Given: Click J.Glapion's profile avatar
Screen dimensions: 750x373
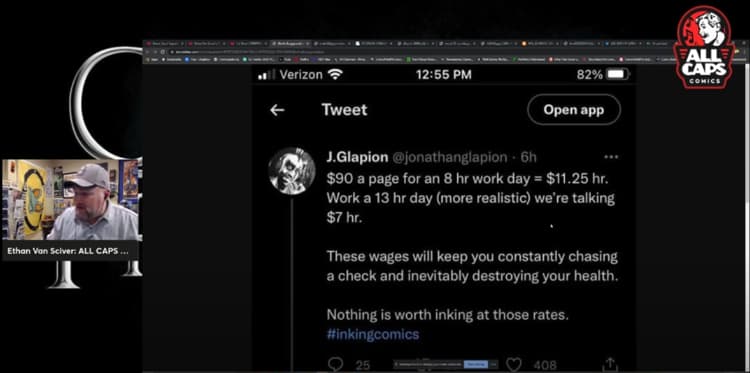Looking at the screenshot, I should [x=291, y=171].
